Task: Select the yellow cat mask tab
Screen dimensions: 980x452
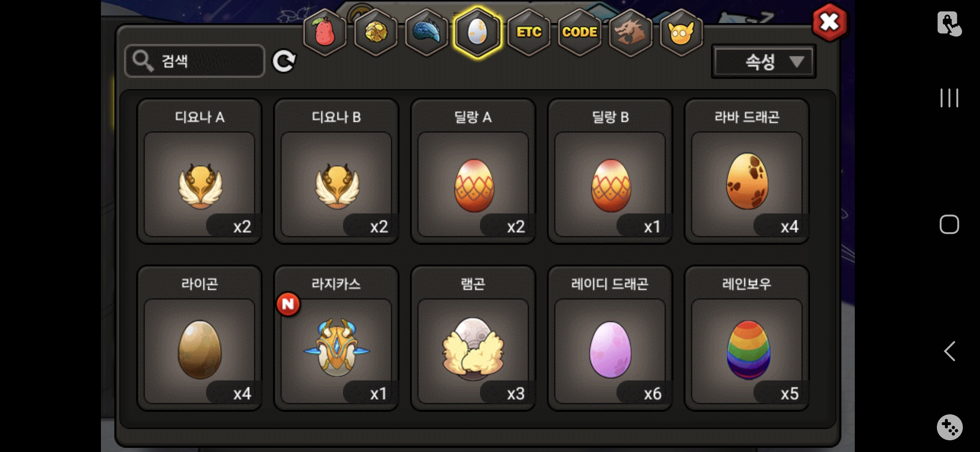Action: pos(681,33)
